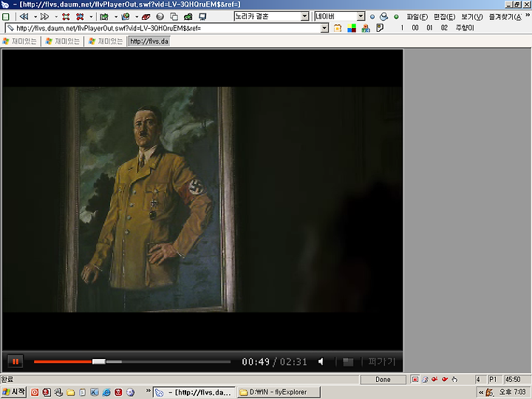
Task: Click the green user toolbar icon
Action: point(188,16)
